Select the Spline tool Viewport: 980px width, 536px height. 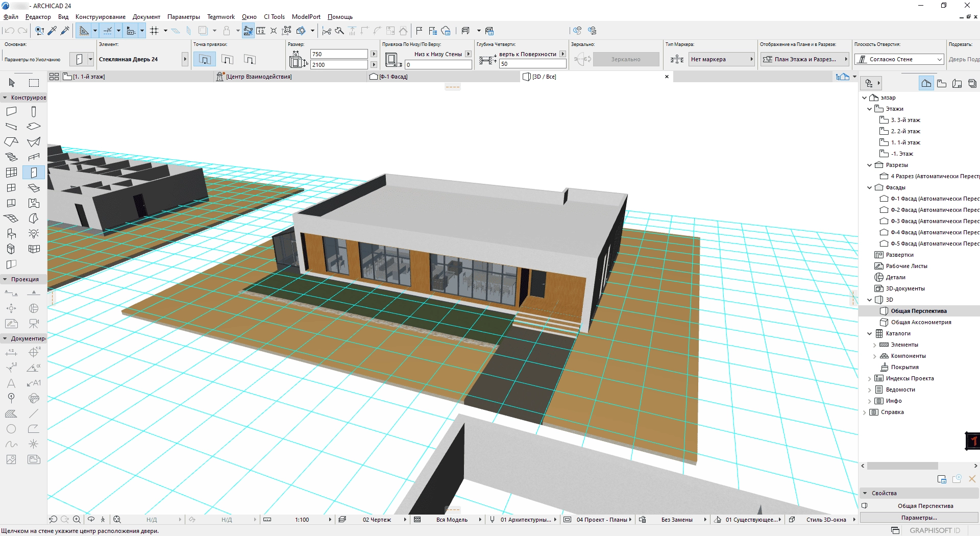coord(11,444)
